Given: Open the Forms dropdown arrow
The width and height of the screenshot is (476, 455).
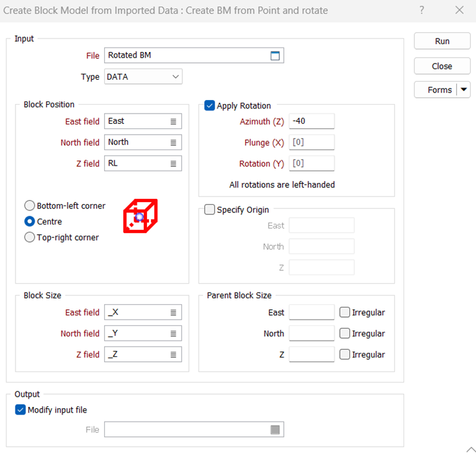Looking at the screenshot, I should pos(463,90).
